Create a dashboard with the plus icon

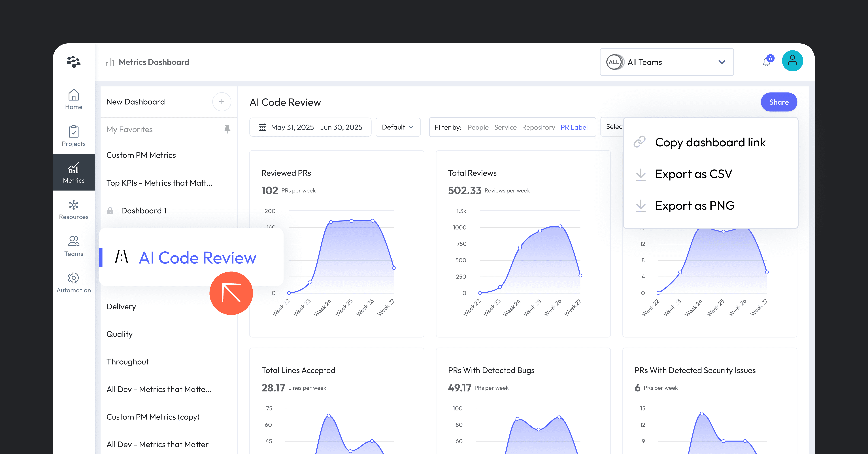pos(222,102)
